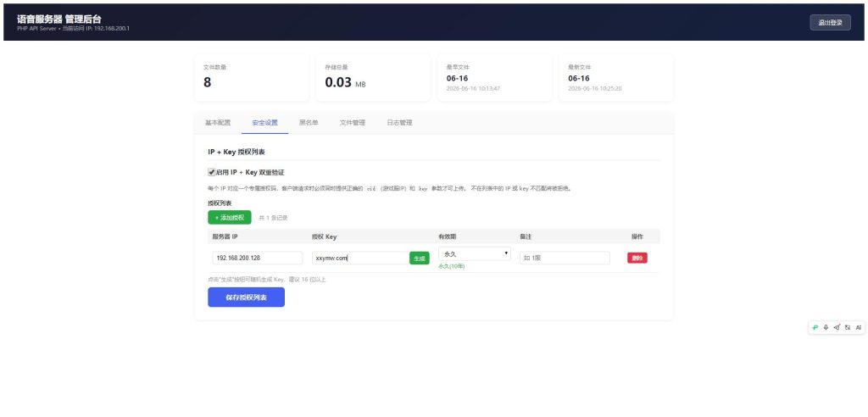Switch to the 基本配置 tab
The image size is (868, 417).
(218, 123)
